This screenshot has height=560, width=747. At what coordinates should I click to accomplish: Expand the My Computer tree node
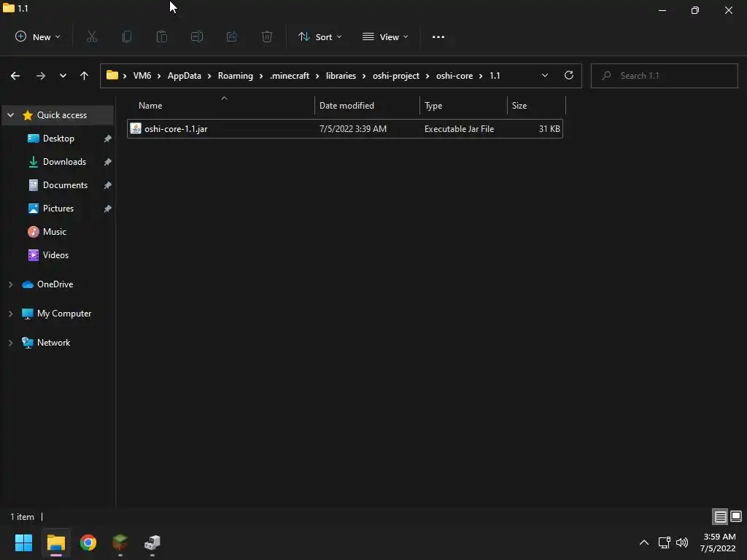(10, 314)
